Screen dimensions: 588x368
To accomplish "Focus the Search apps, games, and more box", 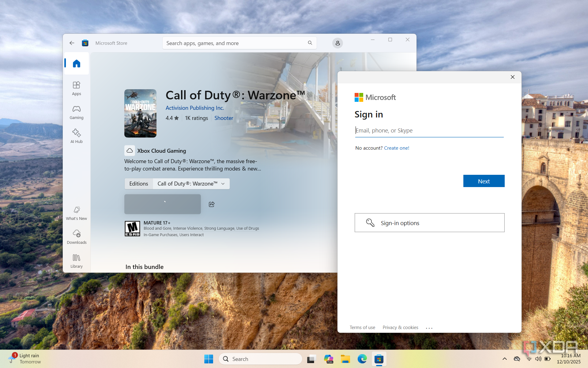I will point(239,43).
